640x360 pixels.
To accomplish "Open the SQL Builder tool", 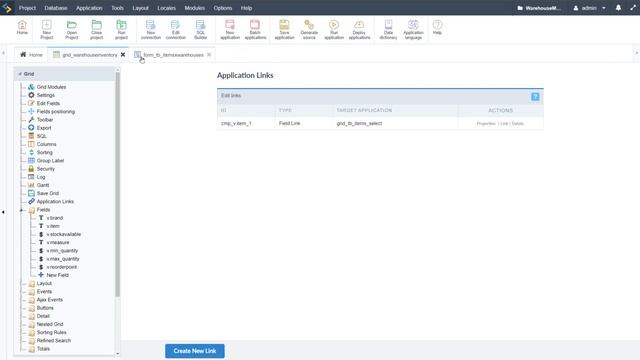I will pos(200,30).
